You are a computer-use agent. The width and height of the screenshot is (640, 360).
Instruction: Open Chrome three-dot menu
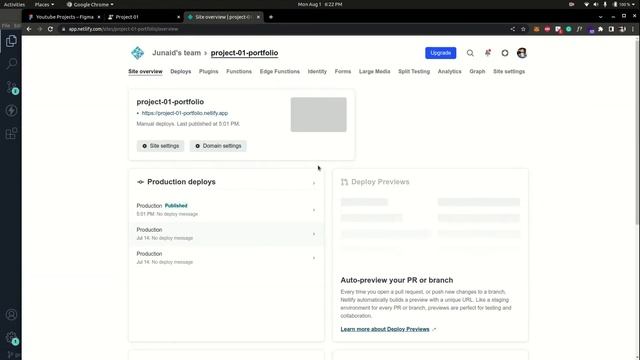pos(633,29)
